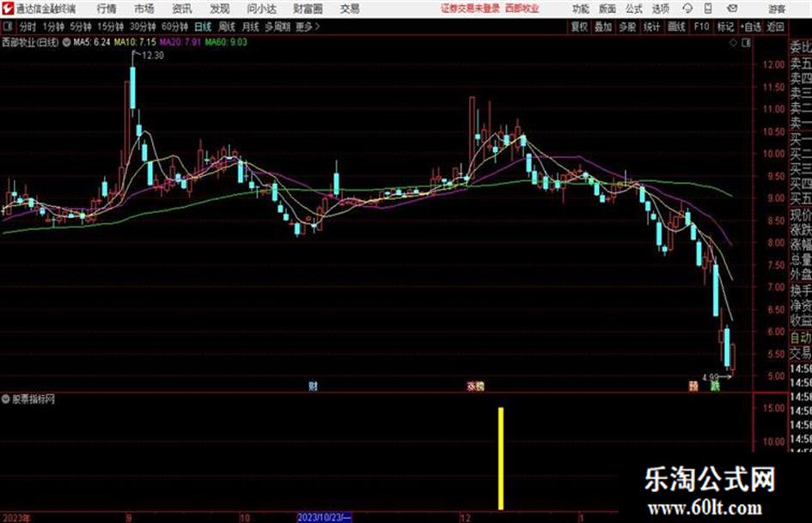Switch to 5分钟 period tab
Screen dimensions: 812x523
[81, 27]
